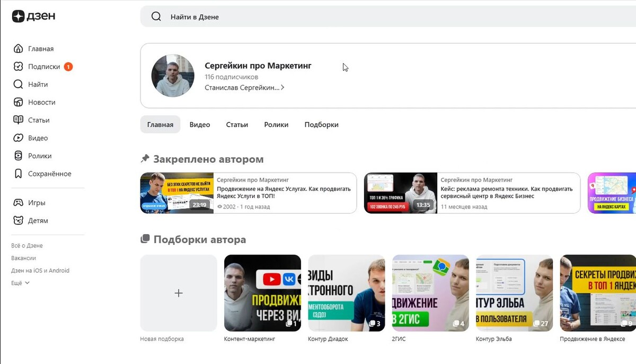Click the Найти в Дзене search field
Image resolution: width=636 pixels, height=364 pixels.
click(x=388, y=16)
